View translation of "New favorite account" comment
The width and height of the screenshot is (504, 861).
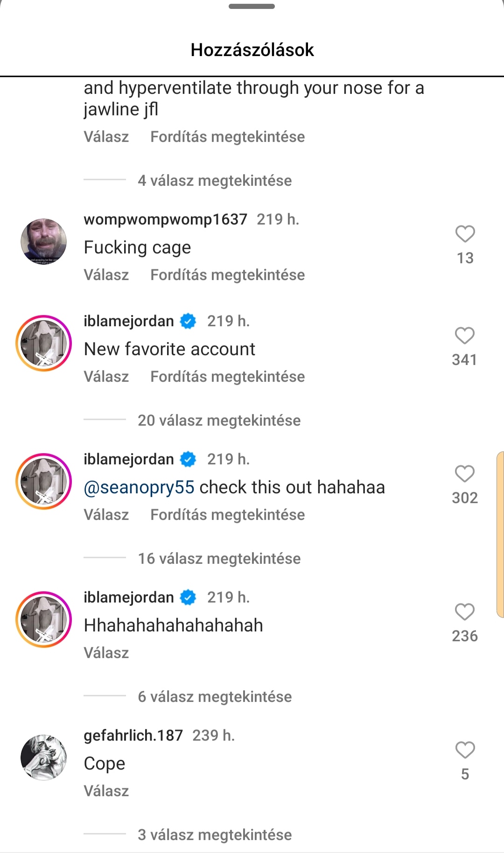[228, 377]
